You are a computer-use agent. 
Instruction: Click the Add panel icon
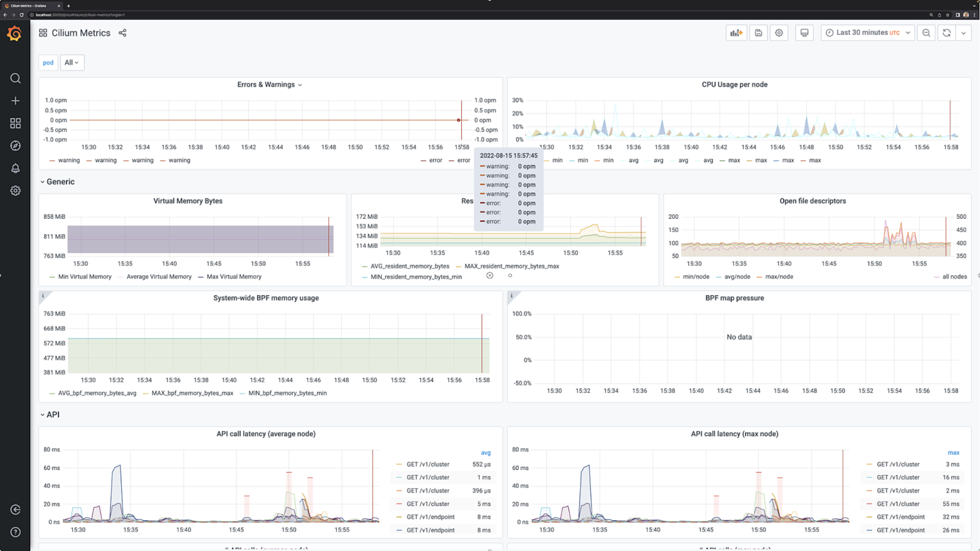tap(736, 33)
